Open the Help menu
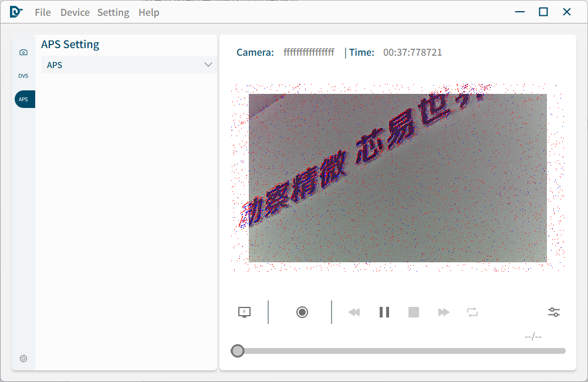588x382 pixels. point(148,12)
